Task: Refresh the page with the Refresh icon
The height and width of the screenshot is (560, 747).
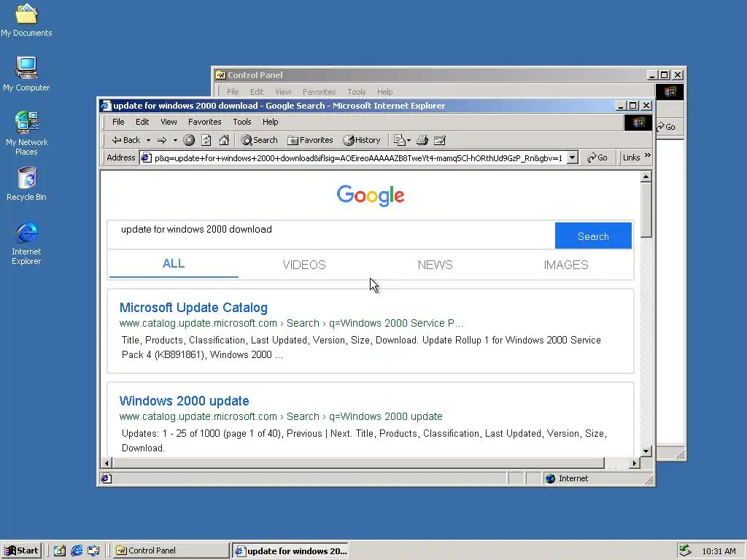Action: (x=206, y=140)
